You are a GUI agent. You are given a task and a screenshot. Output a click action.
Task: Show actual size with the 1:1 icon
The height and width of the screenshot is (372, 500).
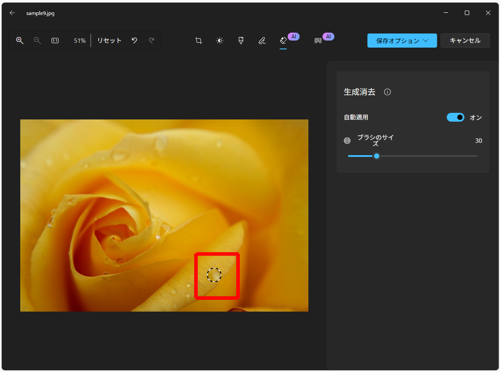click(x=55, y=40)
